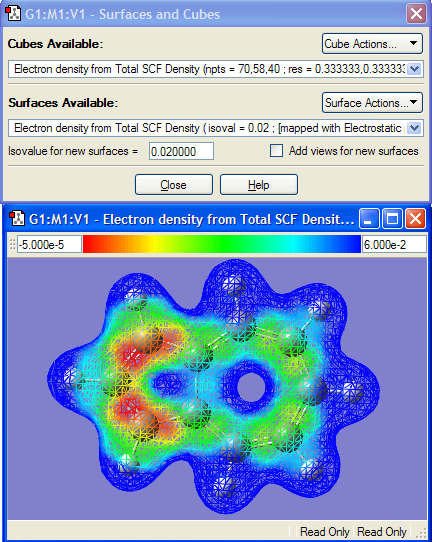Click the isovalue input field showing 0.020000
The width and height of the screenshot is (432, 542).
[x=181, y=151]
